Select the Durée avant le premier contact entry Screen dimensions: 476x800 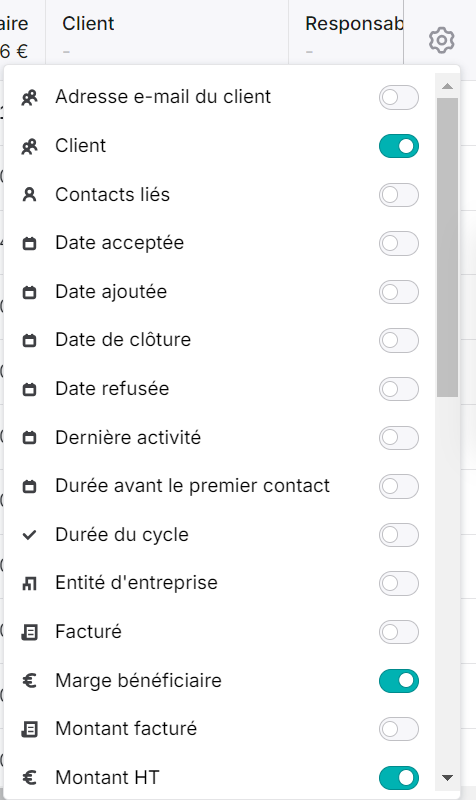tap(219, 486)
